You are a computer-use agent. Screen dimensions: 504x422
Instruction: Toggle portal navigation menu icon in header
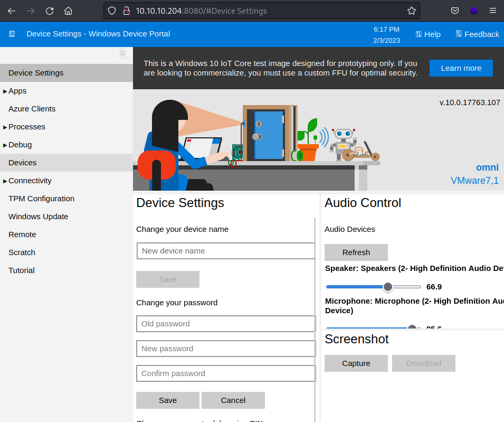click(12, 34)
